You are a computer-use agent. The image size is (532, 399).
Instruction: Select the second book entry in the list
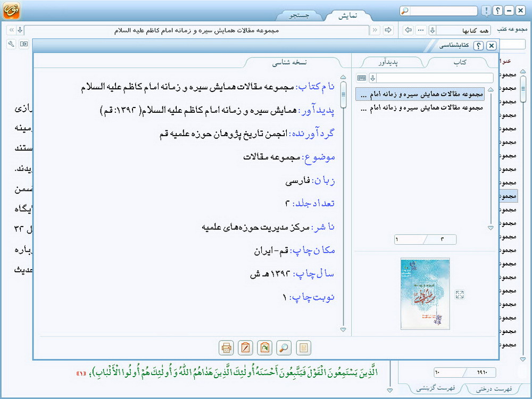(421, 107)
